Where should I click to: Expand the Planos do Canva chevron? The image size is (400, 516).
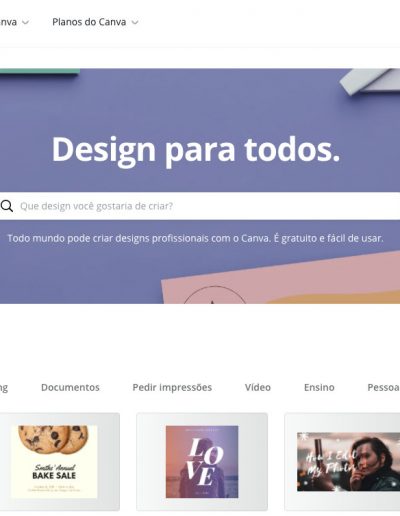coord(135,22)
